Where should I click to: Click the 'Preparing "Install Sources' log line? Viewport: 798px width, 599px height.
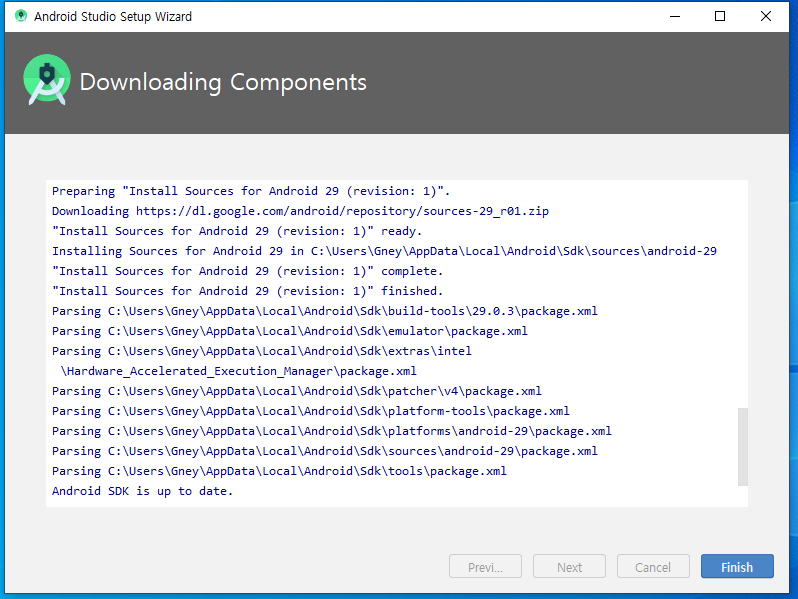pyautogui.click(x=251, y=191)
